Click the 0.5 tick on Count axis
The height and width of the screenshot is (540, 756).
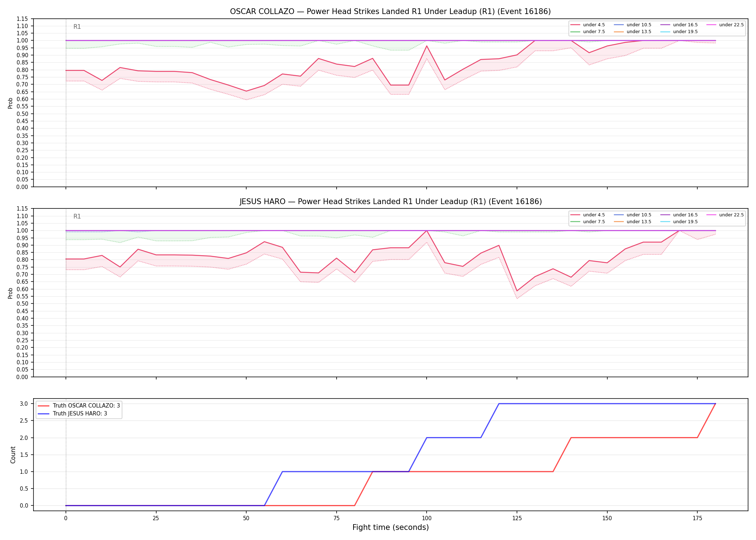(24, 489)
